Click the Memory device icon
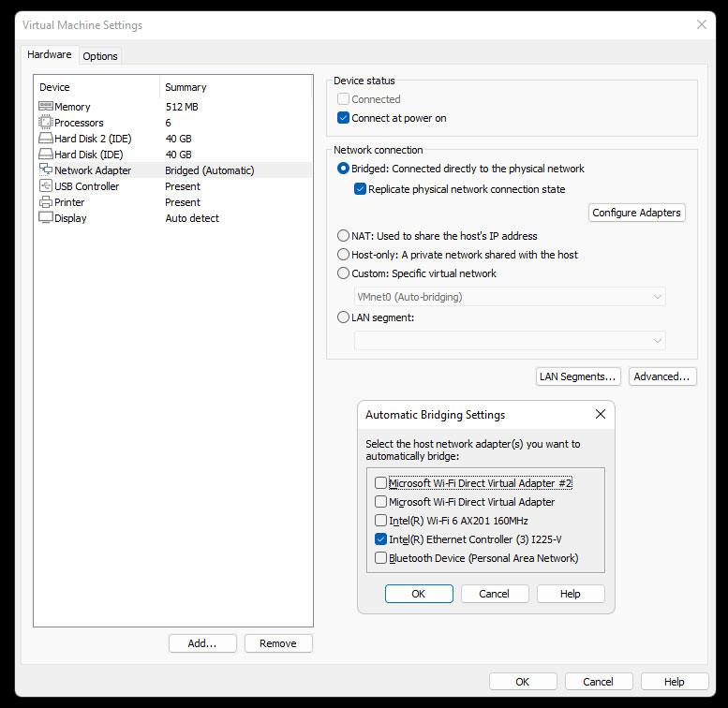This screenshot has height=708, width=728. [46, 107]
